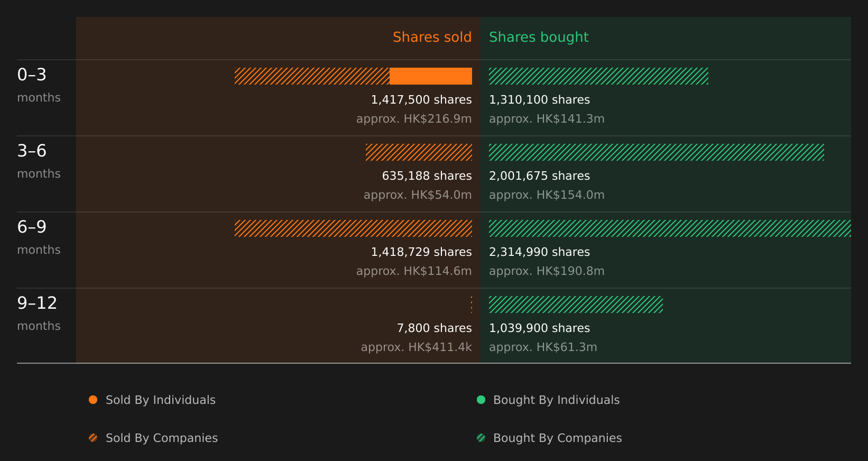Click the 1,418,729 shares value
This screenshot has height=461, width=868.
tap(421, 252)
